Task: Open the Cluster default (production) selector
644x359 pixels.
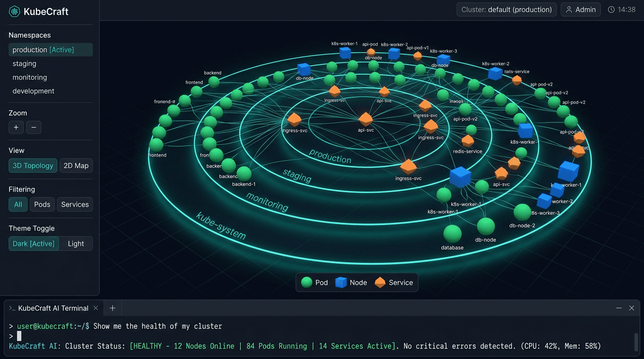Action: [x=506, y=9]
